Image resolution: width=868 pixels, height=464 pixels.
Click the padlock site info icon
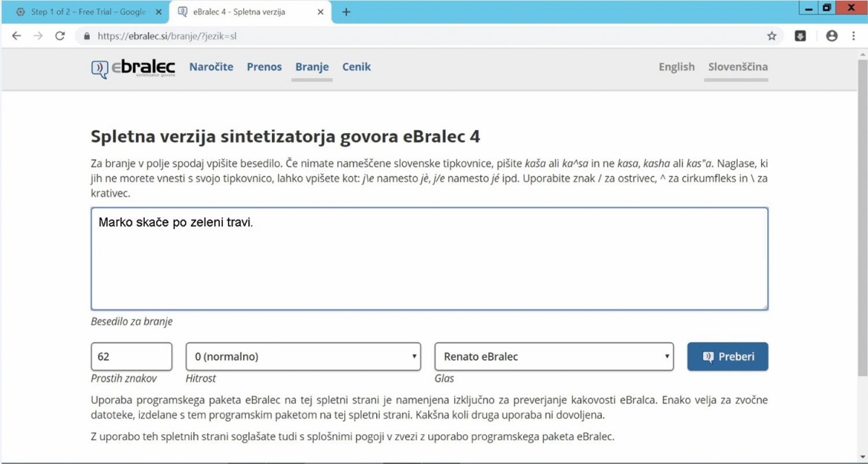[87, 35]
